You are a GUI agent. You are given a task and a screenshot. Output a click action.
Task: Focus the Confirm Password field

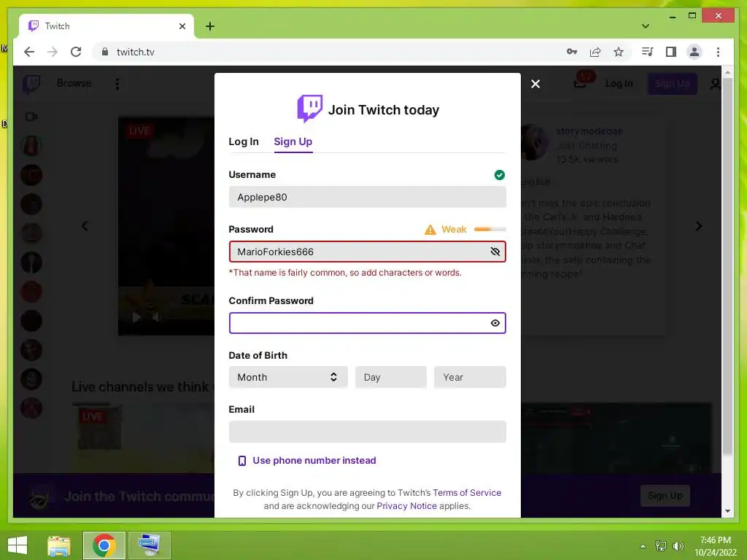[368, 323]
